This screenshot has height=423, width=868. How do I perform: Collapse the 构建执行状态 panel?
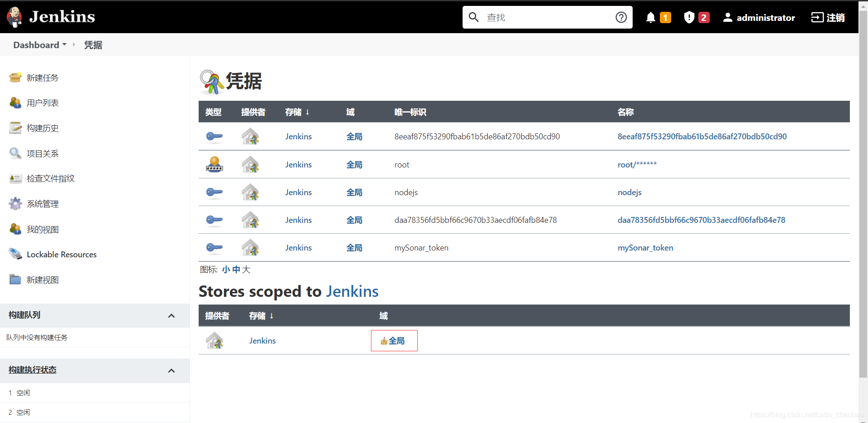pyautogui.click(x=171, y=370)
